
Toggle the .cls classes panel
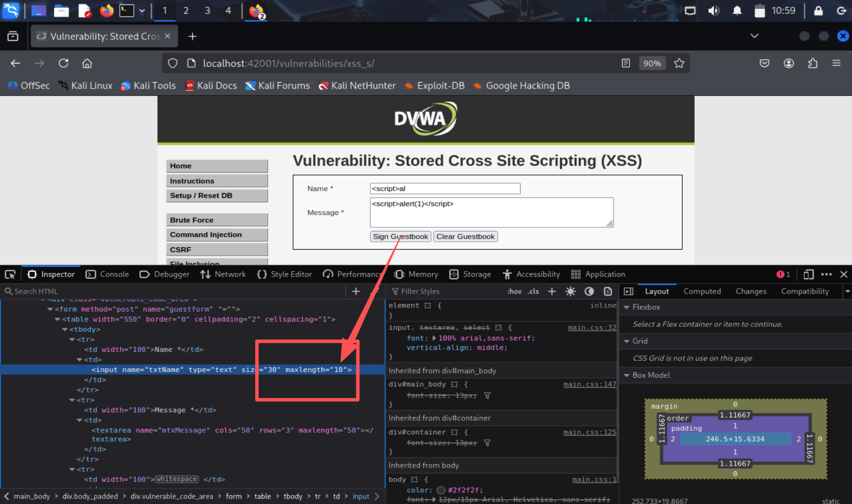point(533,291)
